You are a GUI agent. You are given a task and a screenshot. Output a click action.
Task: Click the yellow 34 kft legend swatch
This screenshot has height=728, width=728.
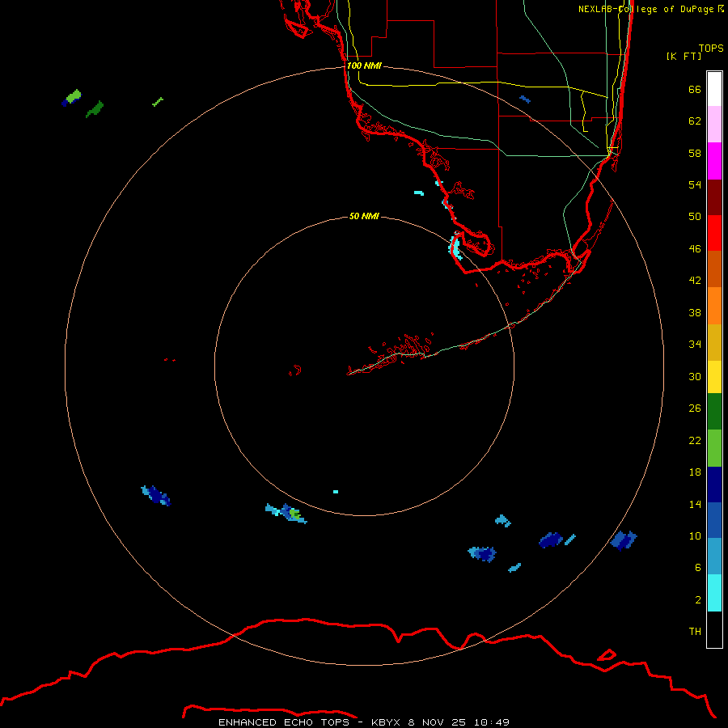714,377
